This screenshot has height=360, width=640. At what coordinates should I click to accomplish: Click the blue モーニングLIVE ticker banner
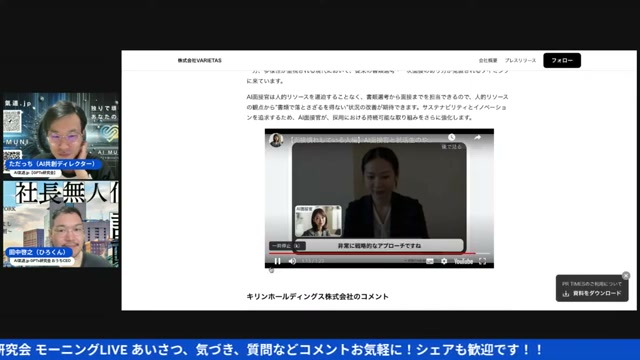click(320, 349)
